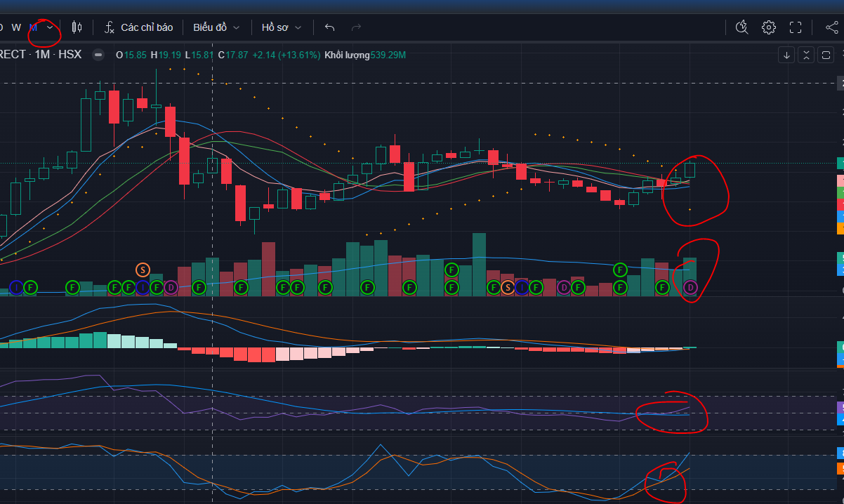Move the price pane down
The height and width of the screenshot is (504, 844).
(787, 55)
